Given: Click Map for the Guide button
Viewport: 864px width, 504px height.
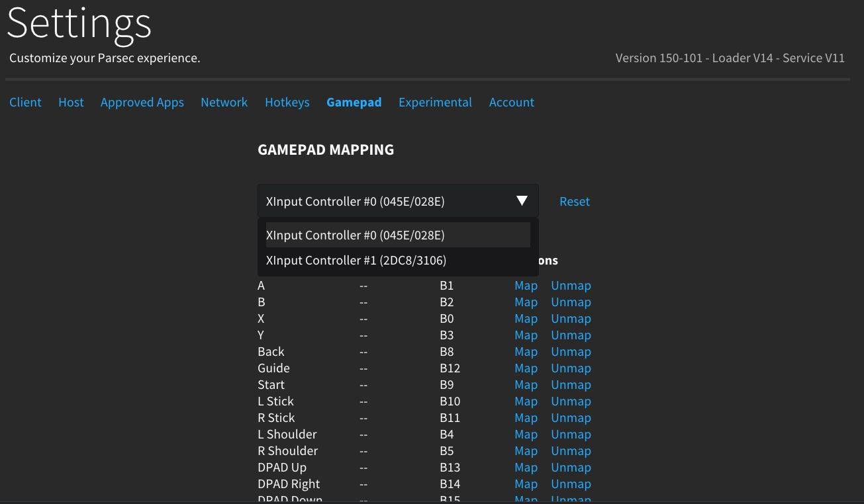Looking at the screenshot, I should tap(526, 368).
